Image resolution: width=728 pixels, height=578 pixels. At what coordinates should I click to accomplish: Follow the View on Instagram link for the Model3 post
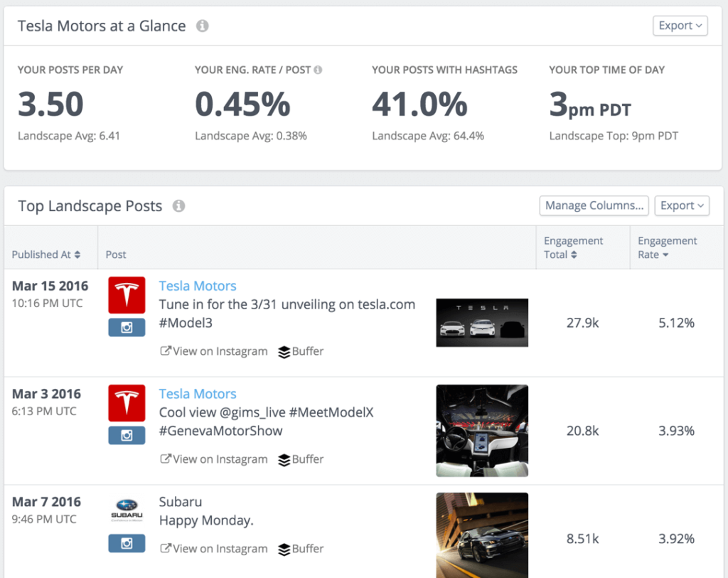(213, 351)
